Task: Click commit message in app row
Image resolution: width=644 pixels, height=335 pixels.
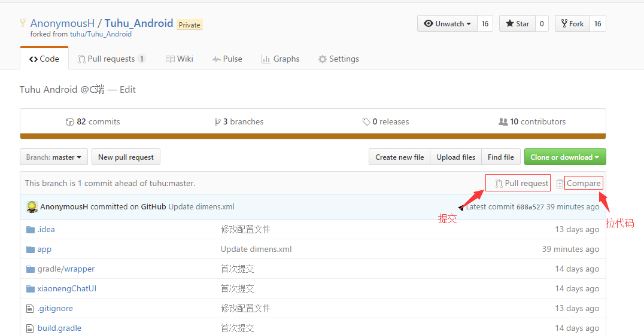Action: tap(256, 249)
